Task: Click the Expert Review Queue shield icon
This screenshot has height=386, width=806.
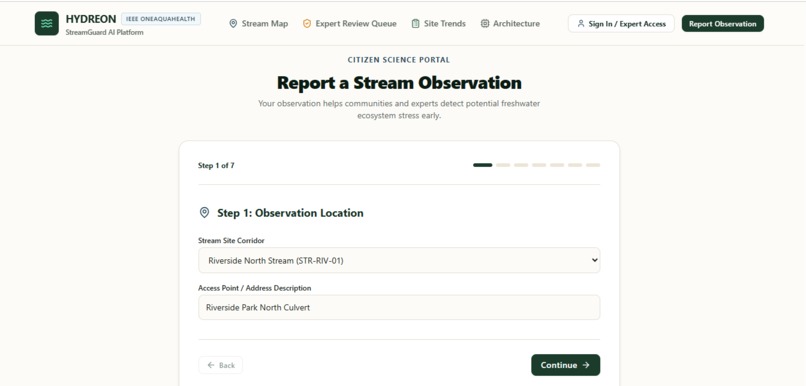Action: (307, 24)
